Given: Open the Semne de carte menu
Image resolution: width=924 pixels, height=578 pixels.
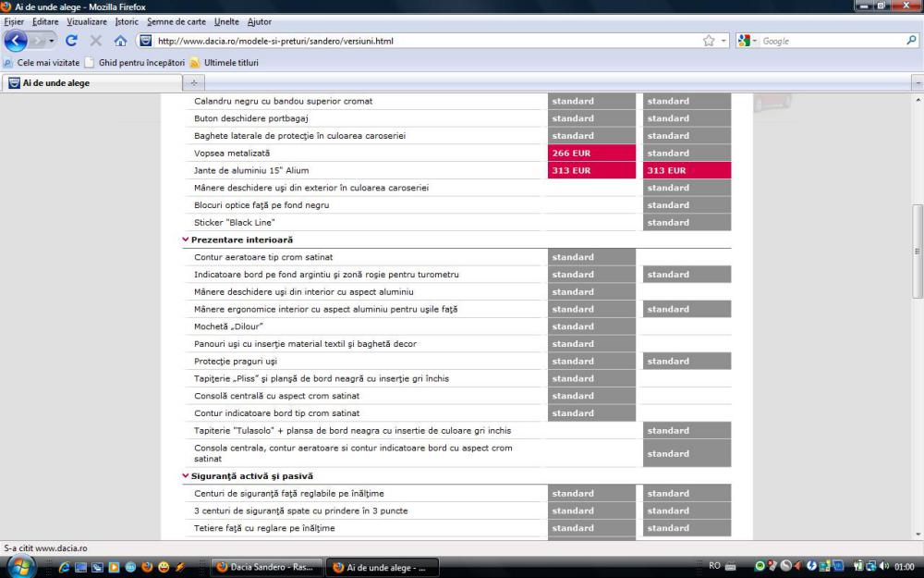Looking at the screenshot, I should coord(176,21).
